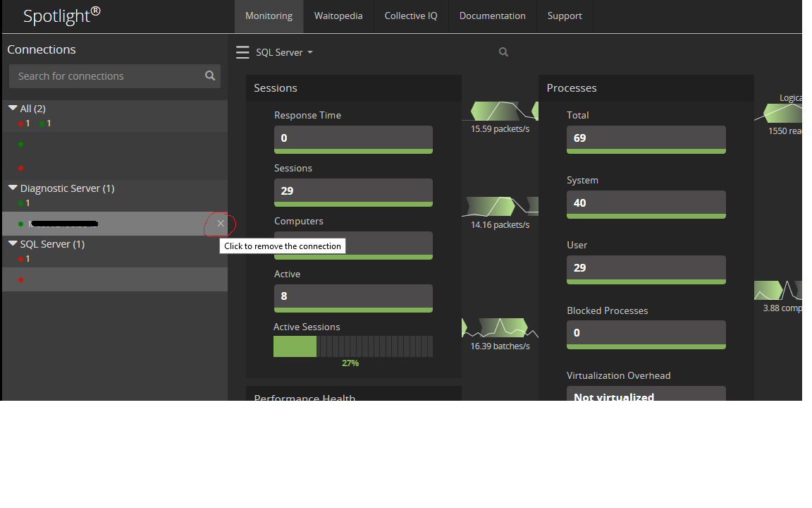Collapse the All (2) connections group
Viewport: 812px width, 508px height.
(13, 108)
